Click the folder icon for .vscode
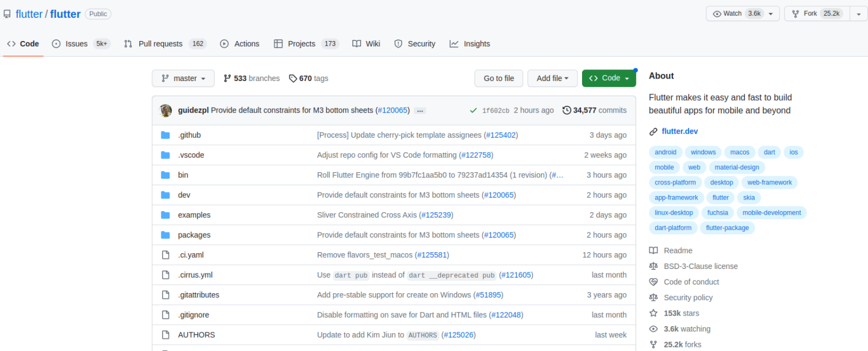The image size is (868, 351). point(165,155)
